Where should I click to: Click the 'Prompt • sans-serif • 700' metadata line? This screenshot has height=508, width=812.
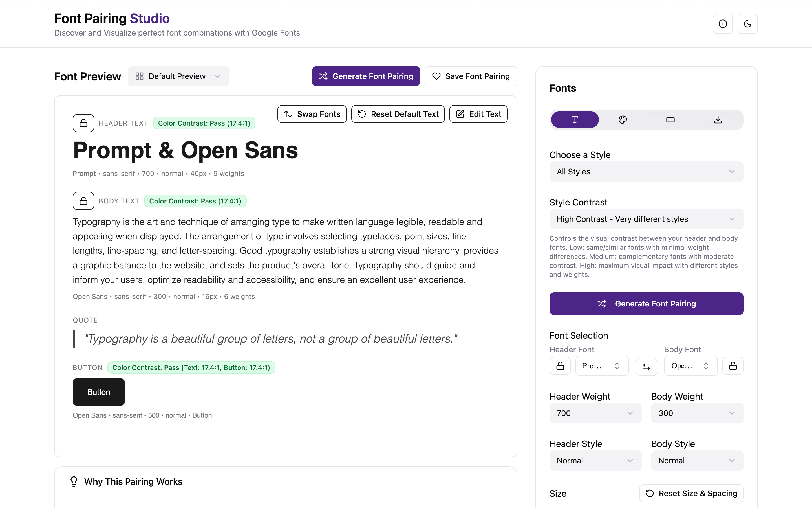click(x=158, y=174)
